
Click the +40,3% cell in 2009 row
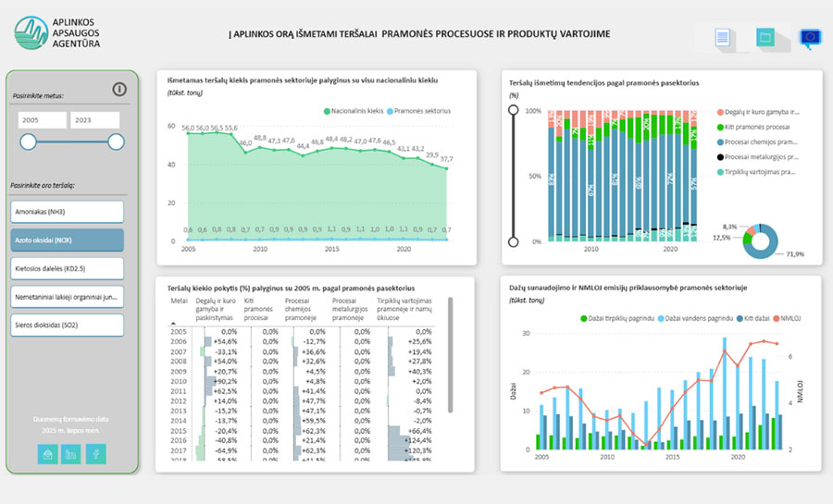pos(420,372)
